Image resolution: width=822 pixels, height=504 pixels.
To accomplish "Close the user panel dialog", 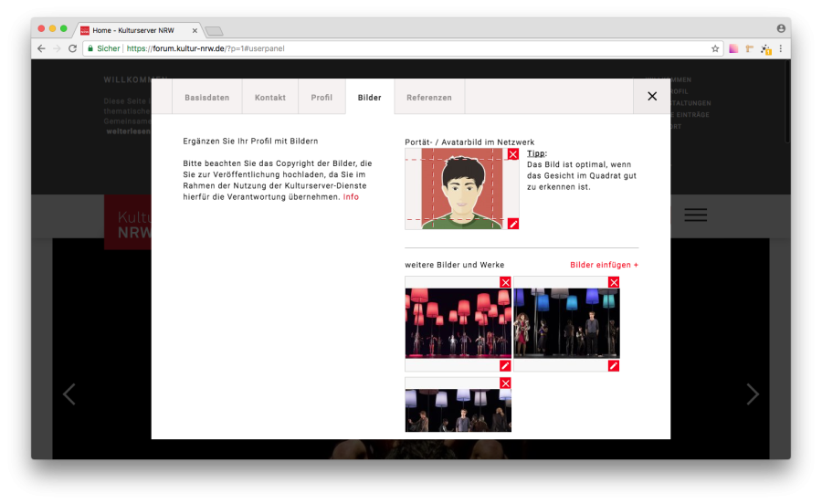I will (652, 96).
